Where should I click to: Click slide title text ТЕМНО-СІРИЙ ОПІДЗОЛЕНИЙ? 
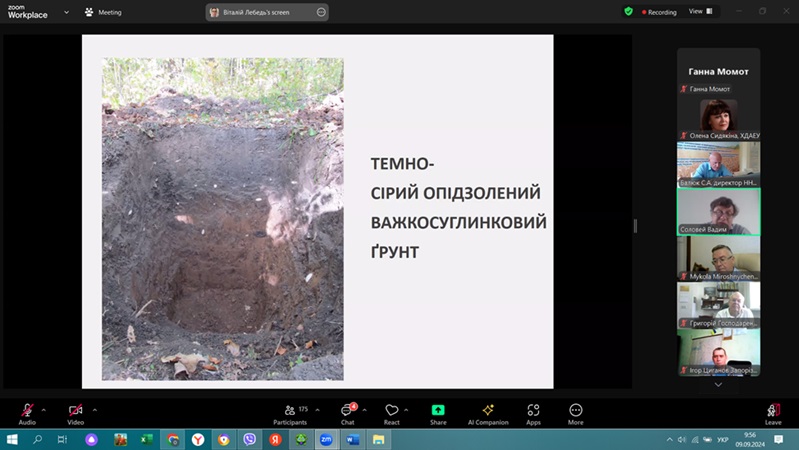click(x=456, y=178)
